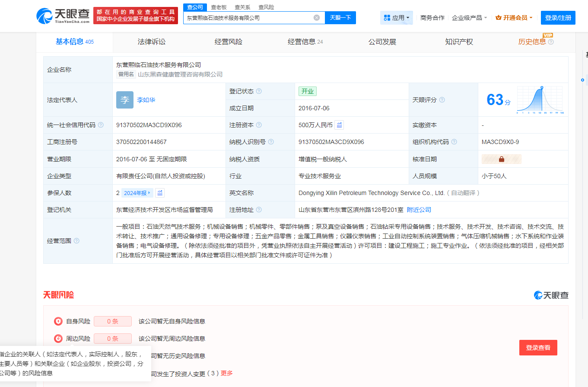Open the 应用 dropdown menu
The height and width of the screenshot is (387, 588).
point(397,18)
